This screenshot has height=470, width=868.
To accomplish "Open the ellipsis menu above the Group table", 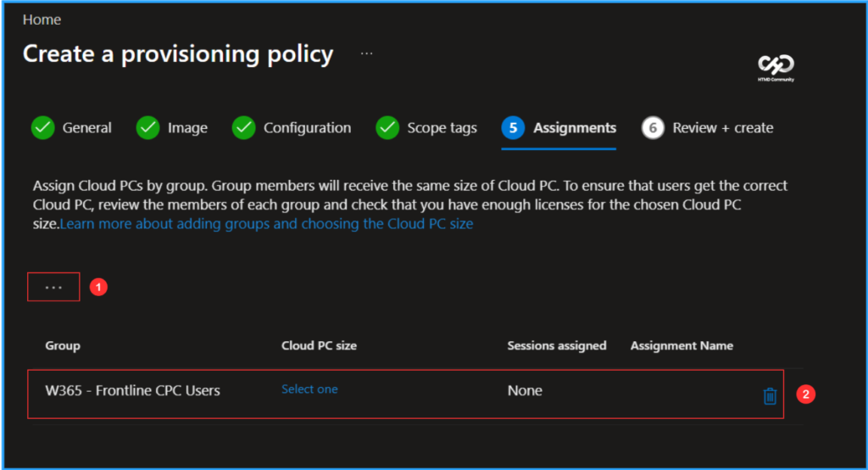I will click(53, 287).
